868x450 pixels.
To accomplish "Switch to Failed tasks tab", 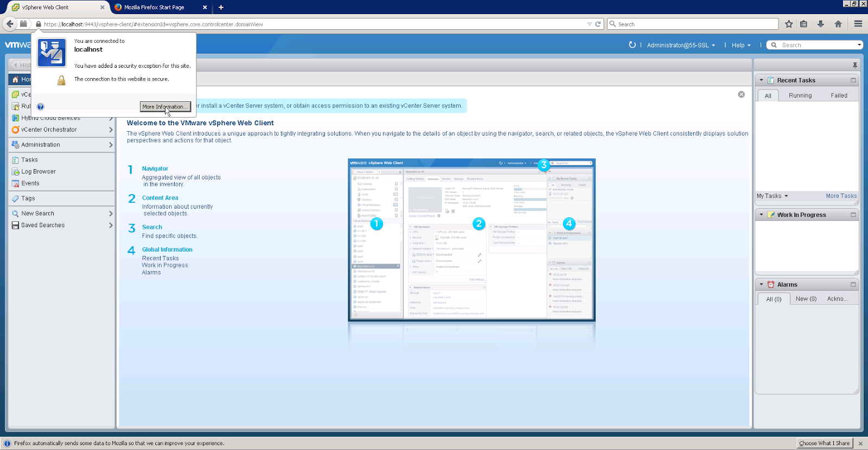I will click(839, 95).
